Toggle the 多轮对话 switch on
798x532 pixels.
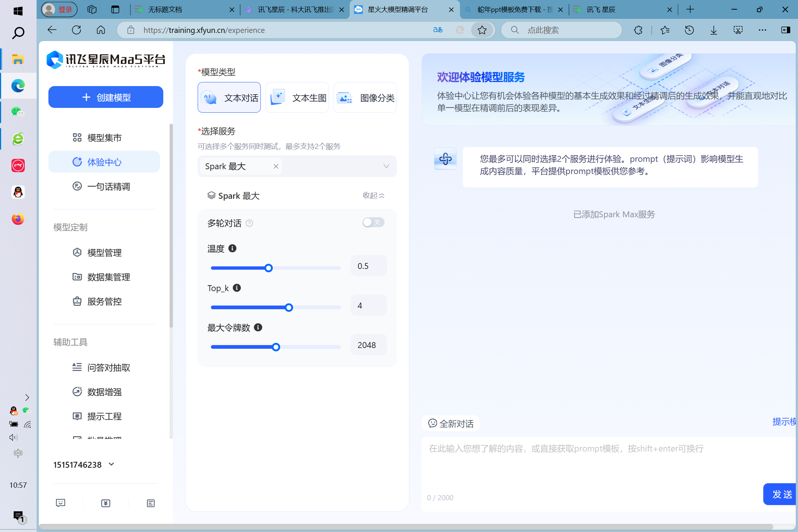coord(373,222)
